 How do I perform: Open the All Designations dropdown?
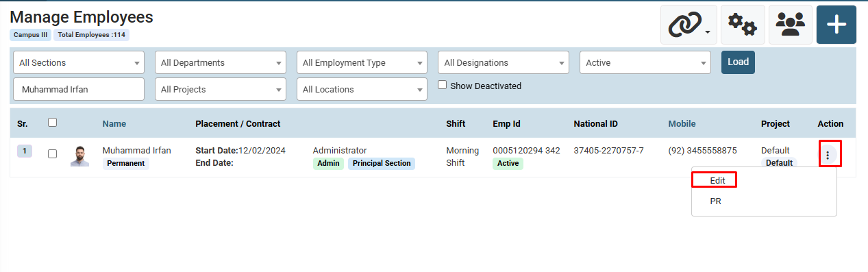point(504,62)
